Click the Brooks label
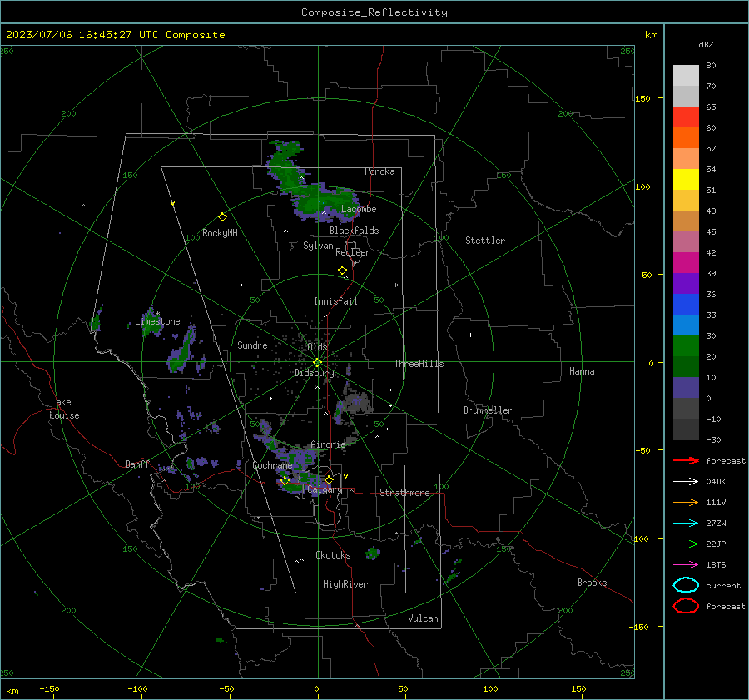The width and height of the screenshot is (749, 700). pos(592,583)
